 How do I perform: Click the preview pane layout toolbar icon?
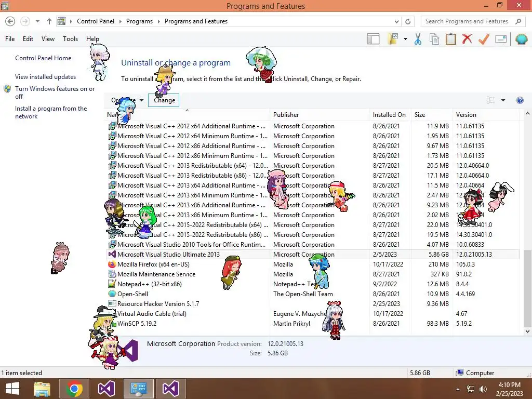click(373, 39)
